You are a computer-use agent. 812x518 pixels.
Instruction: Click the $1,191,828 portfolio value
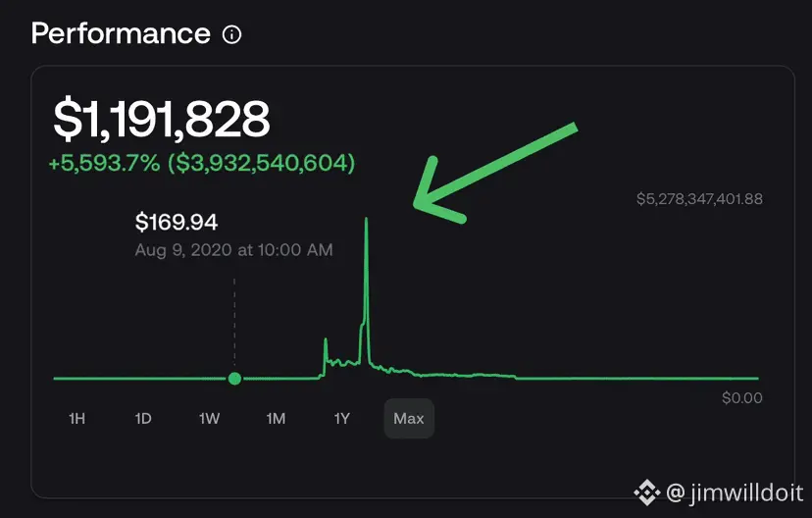point(161,120)
